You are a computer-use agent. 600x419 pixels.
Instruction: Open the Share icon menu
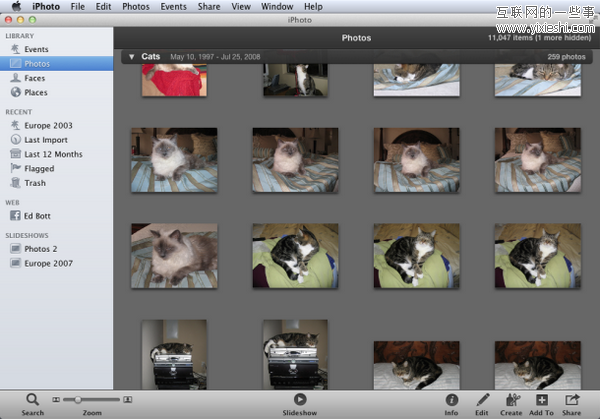571,399
